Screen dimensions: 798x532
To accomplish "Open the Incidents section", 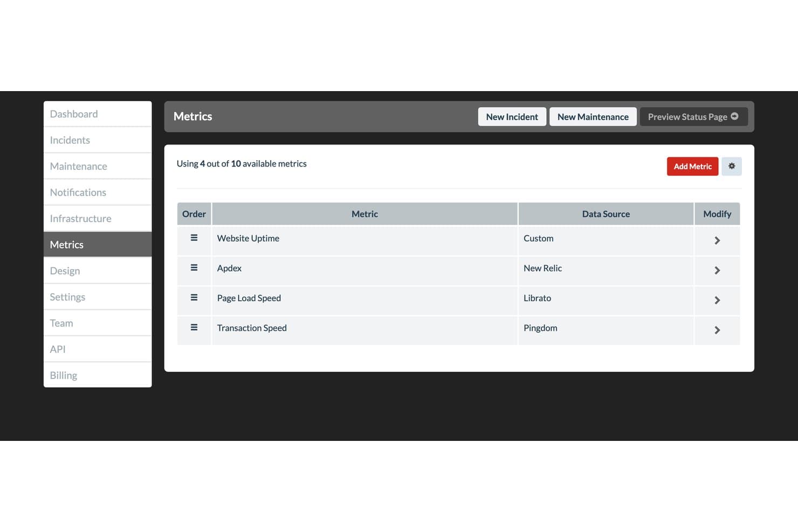I will click(x=98, y=140).
